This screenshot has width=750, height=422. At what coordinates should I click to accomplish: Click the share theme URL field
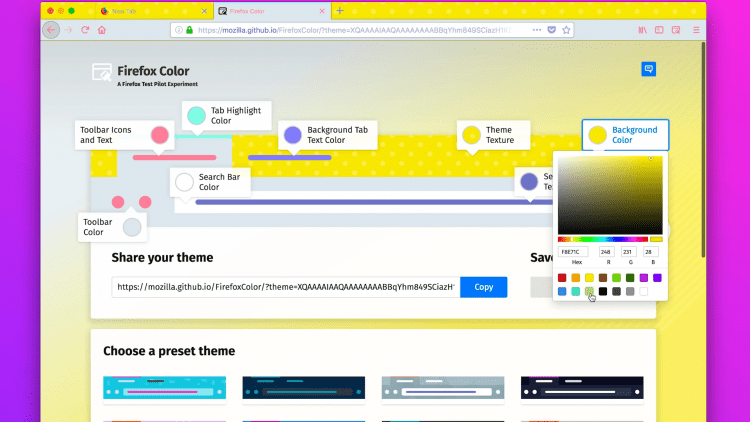point(286,287)
